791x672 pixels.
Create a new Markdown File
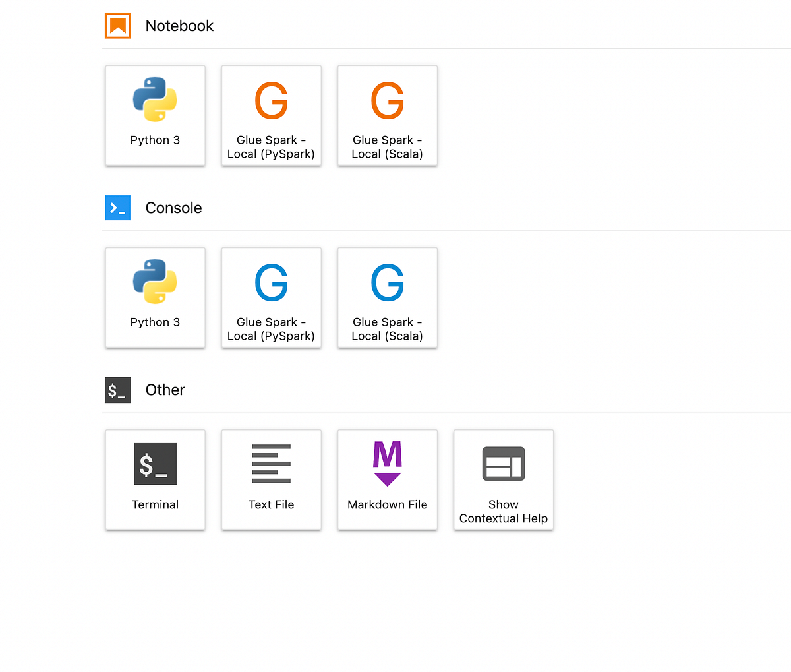[387, 479]
